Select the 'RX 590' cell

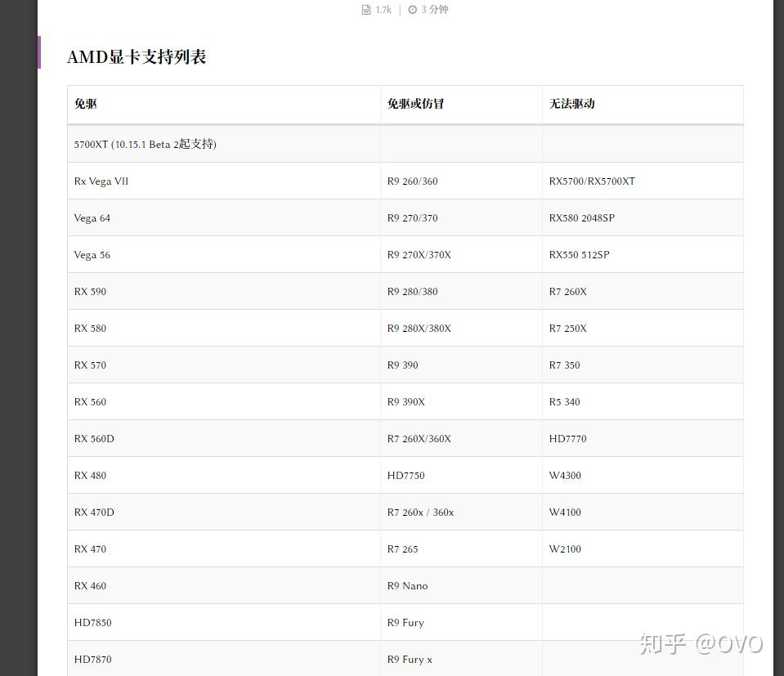224,291
